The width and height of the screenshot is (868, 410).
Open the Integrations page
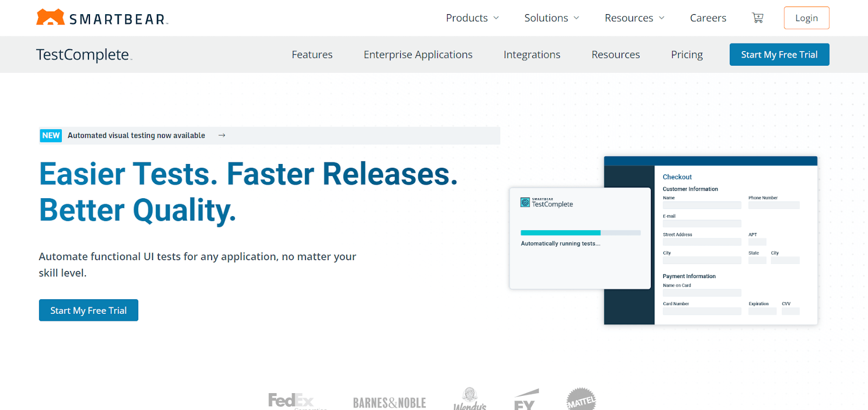(x=532, y=54)
